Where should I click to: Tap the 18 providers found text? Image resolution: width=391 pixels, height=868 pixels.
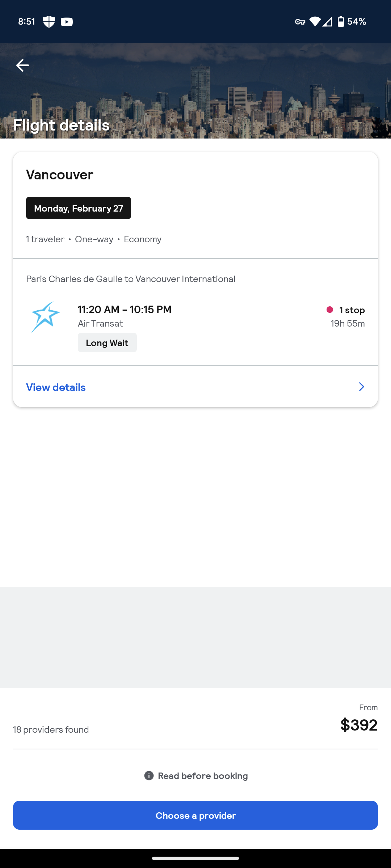51,729
